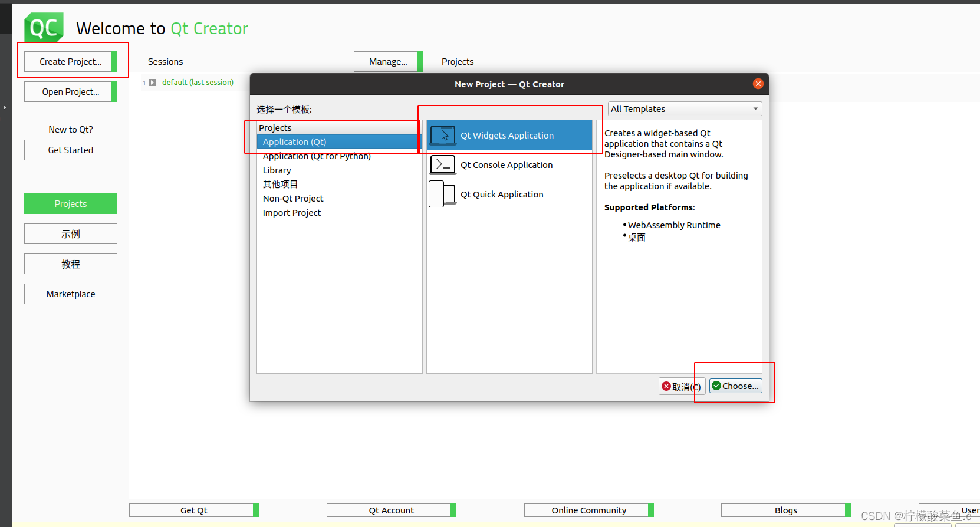980x527 pixels.
Task: Click Qt Console Application label
Action: (507, 165)
